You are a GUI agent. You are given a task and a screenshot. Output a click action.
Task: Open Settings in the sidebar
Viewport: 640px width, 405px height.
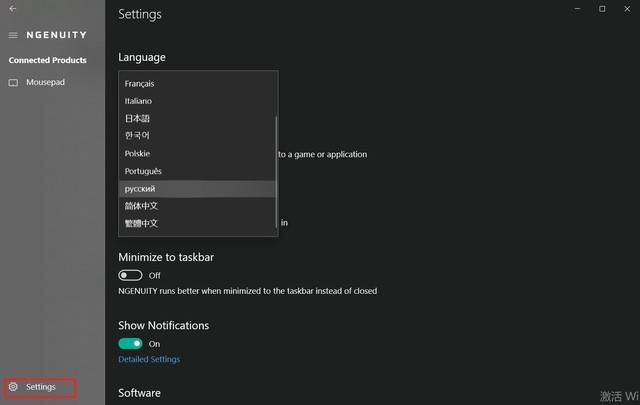(40, 387)
